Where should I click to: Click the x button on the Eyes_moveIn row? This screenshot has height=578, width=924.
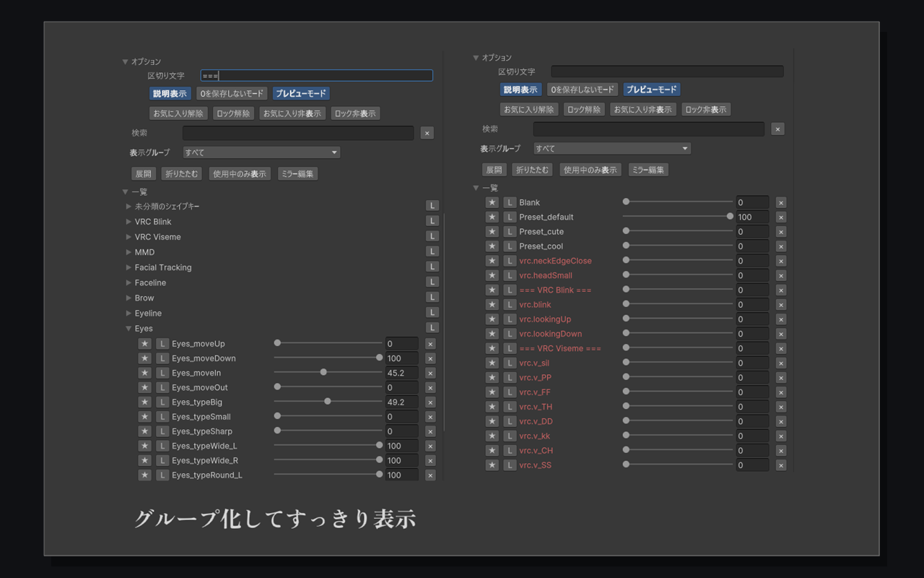click(x=430, y=373)
